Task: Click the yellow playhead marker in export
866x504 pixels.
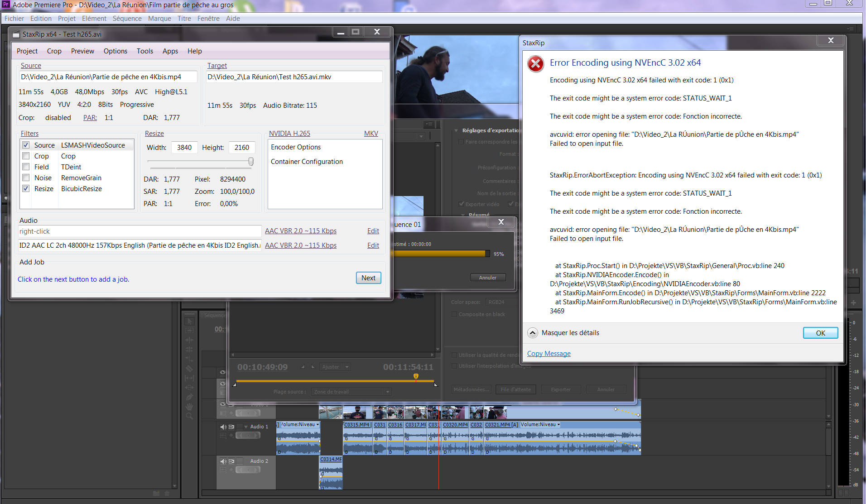Action: coord(416,376)
